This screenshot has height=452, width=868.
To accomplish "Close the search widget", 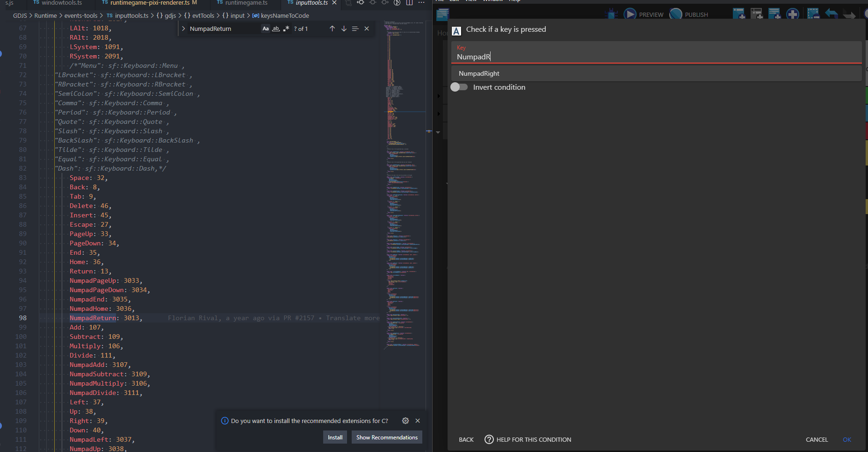I will coord(367,29).
